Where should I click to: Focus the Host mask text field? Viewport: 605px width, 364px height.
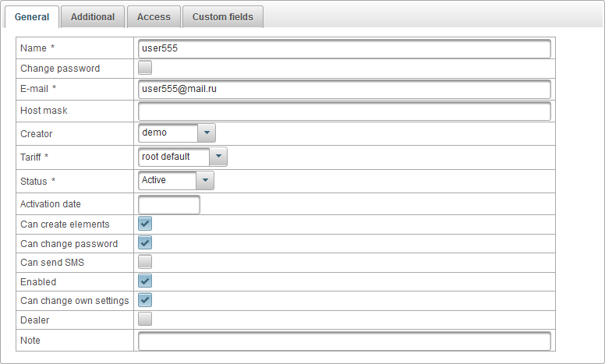coord(344,111)
